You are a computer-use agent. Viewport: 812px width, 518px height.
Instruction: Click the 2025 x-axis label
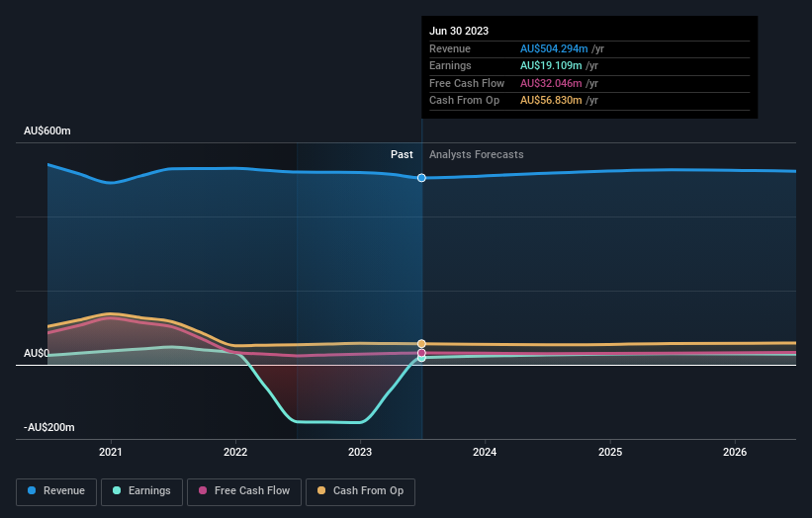(x=610, y=453)
